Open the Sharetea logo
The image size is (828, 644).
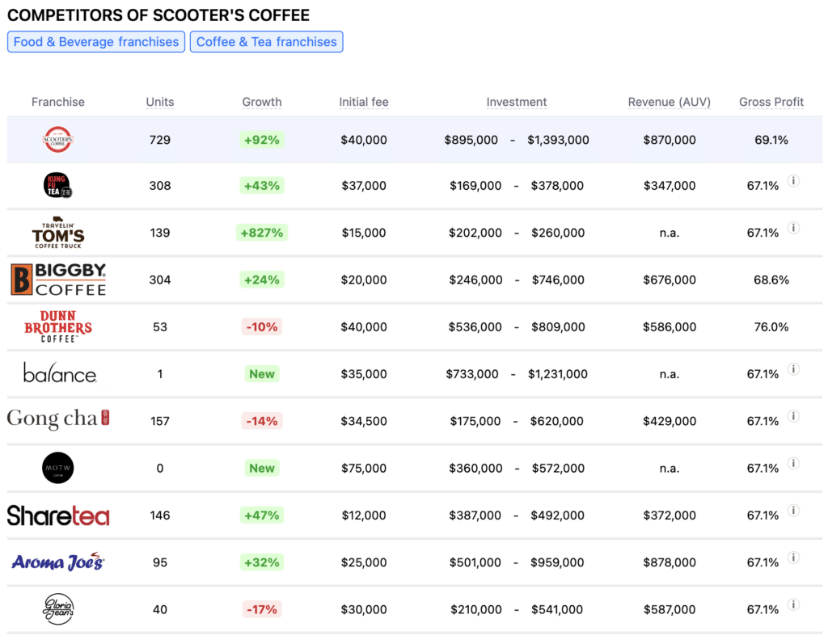click(x=58, y=516)
